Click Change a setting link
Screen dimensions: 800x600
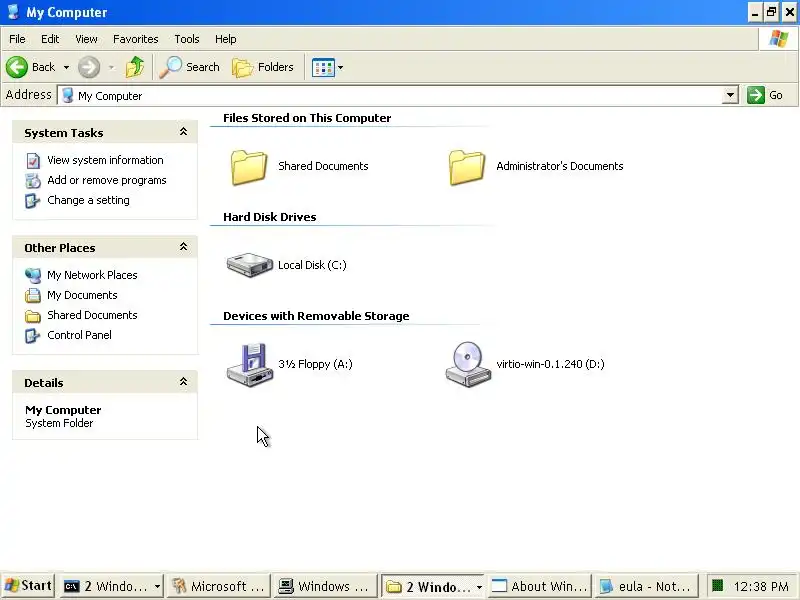coord(88,200)
